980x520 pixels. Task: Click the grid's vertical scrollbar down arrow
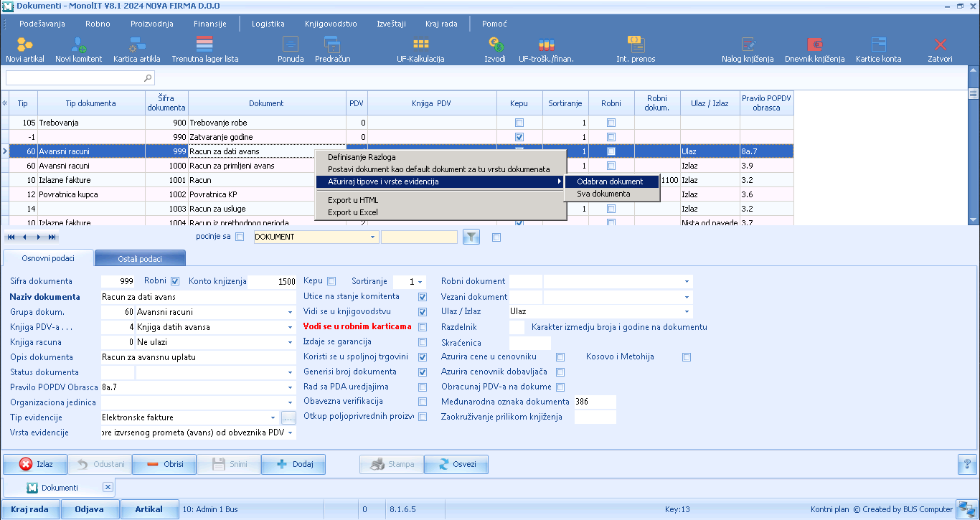[x=974, y=220]
